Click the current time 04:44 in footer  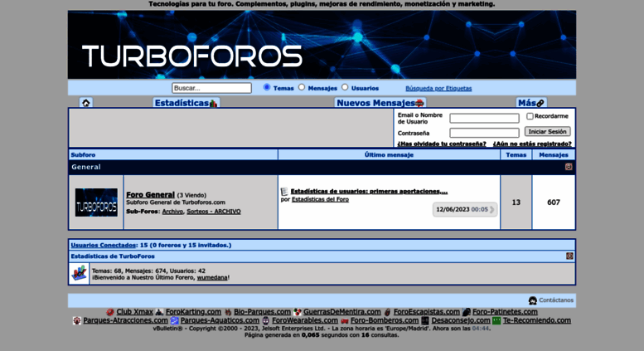(x=480, y=329)
